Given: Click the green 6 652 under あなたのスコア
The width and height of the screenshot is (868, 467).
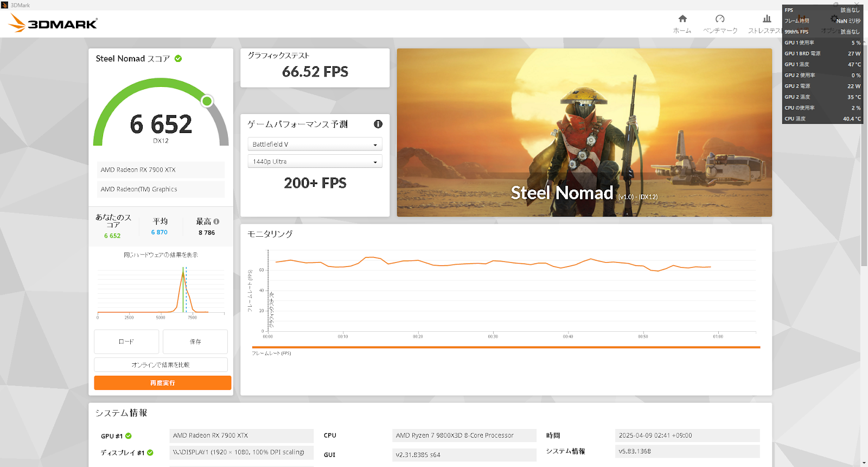Looking at the screenshot, I should click(112, 236).
